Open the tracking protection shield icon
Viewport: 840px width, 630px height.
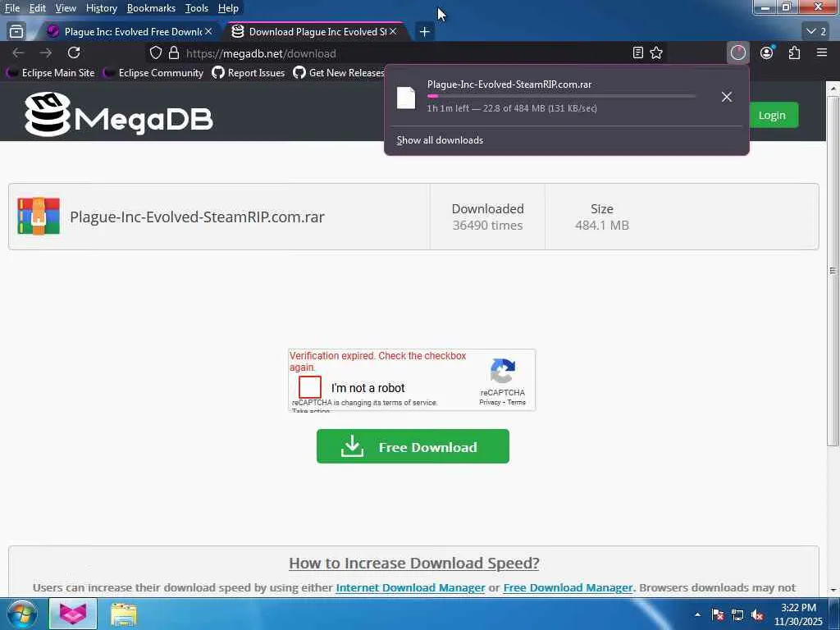click(155, 53)
